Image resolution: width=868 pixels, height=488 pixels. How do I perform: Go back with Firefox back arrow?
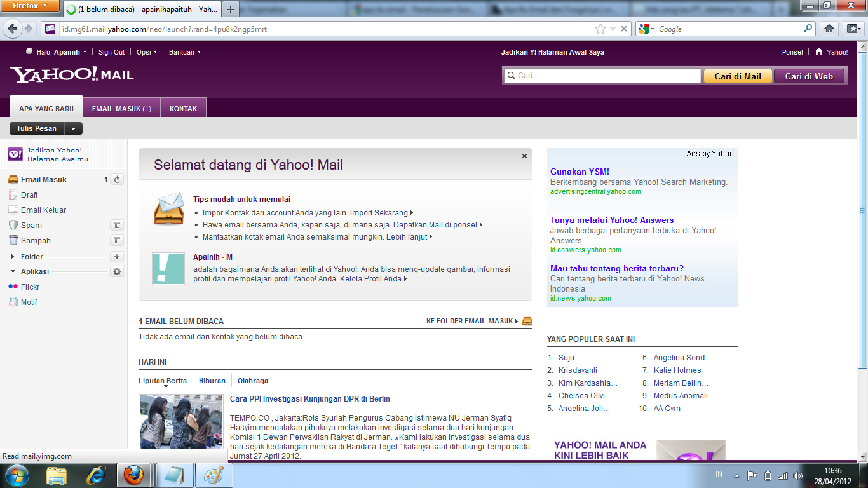click(13, 29)
